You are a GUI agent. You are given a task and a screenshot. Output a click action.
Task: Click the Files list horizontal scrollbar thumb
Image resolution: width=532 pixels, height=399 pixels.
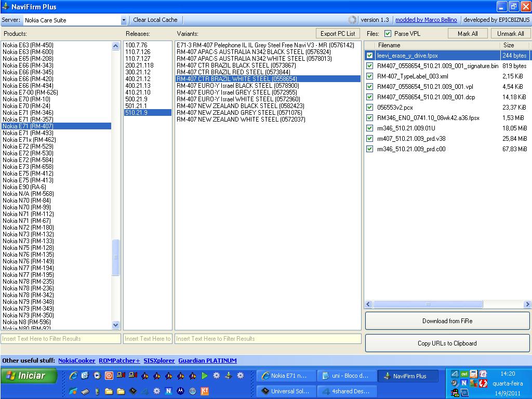point(428,304)
